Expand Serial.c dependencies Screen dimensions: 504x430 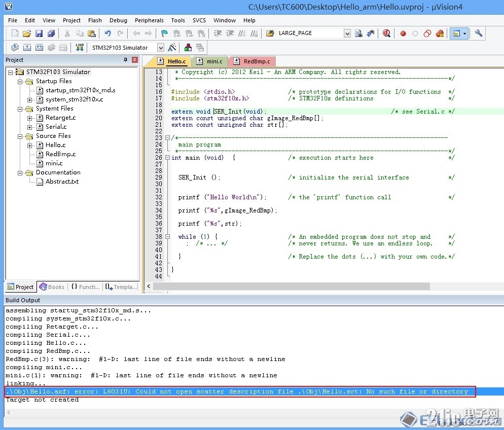click(29, 127)
